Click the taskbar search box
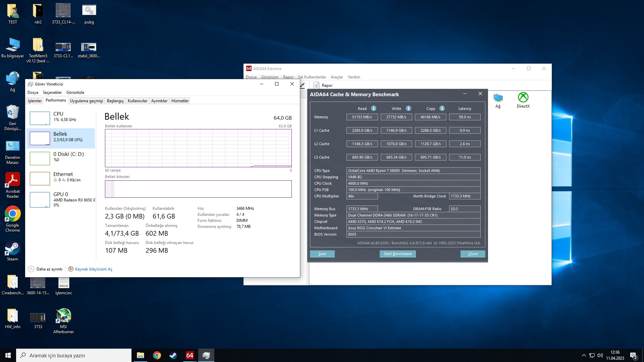Screen dimensions: 644x362 (x=74, y=355)
